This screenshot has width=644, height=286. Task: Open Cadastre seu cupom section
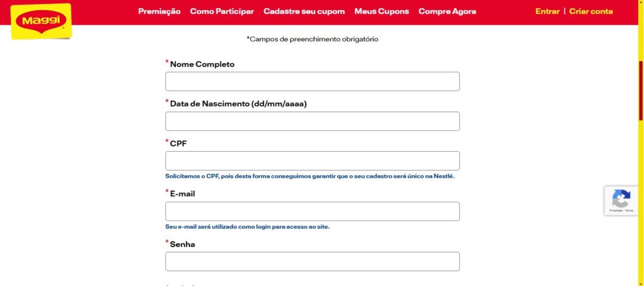click(304, 11)
